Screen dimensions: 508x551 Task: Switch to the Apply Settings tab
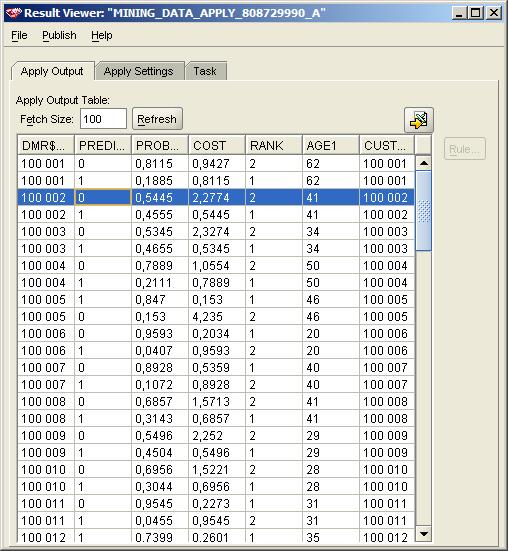pos(138,71)
